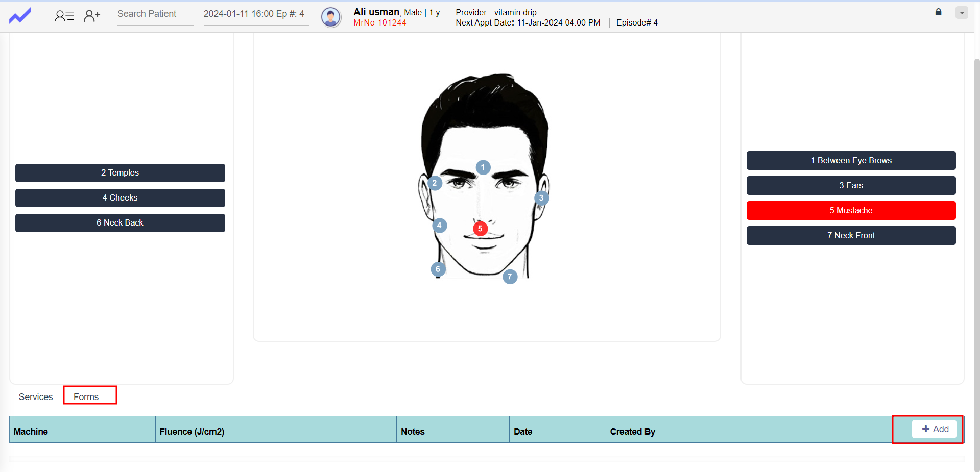Switch to the Forms tab
Screen dimensions: 980x472
click(x=86, y=397)
